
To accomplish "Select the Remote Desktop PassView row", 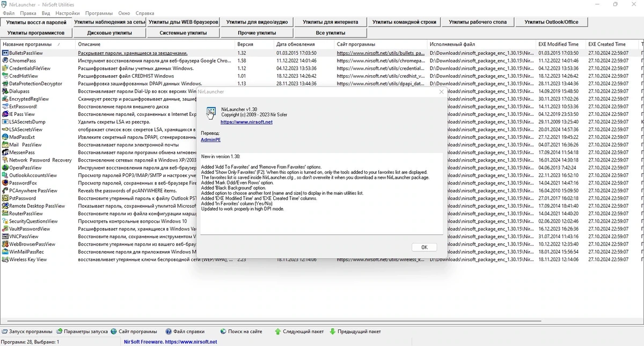I will point(322,206).
